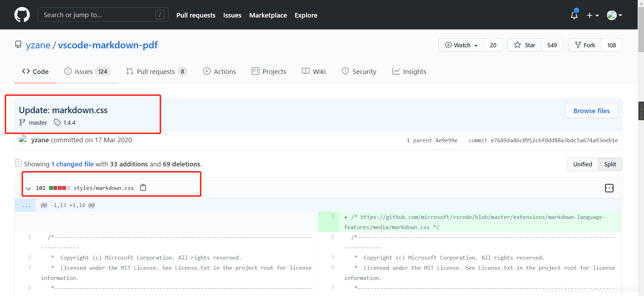Click the fork icon in Fork button
The width and height of the screenshot is (644, 296).
click(x=578, y=45)
